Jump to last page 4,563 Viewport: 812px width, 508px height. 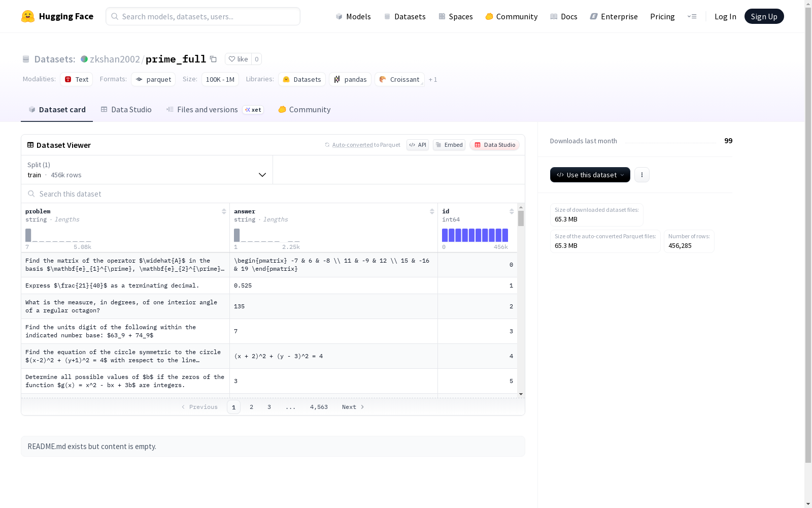click(319, 407)
